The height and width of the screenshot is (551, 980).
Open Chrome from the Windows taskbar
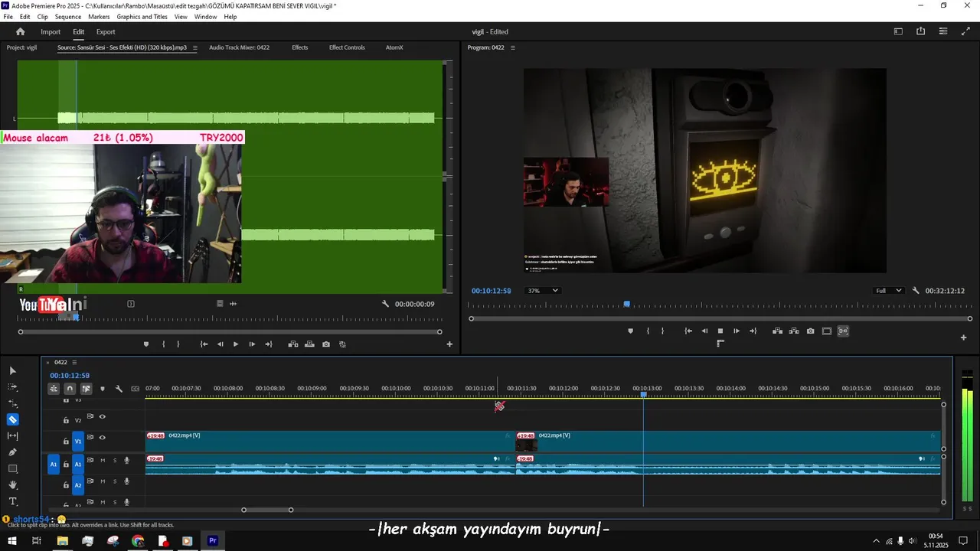[138, 541]
